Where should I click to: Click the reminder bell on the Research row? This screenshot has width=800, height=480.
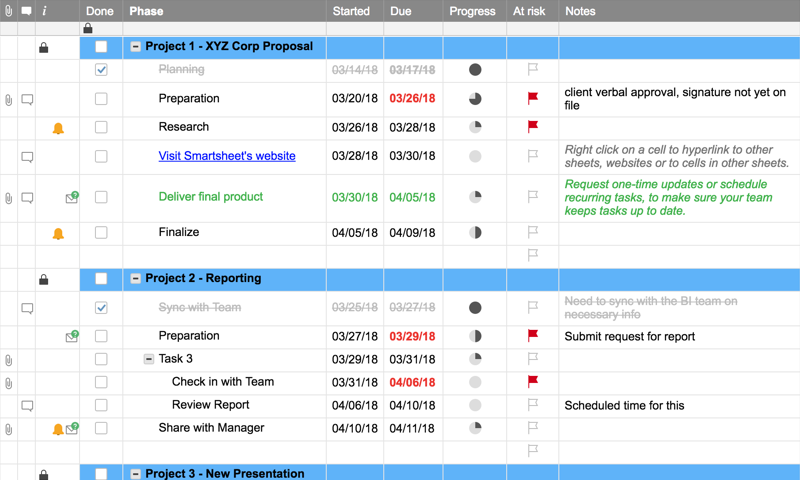click(58, 128)
